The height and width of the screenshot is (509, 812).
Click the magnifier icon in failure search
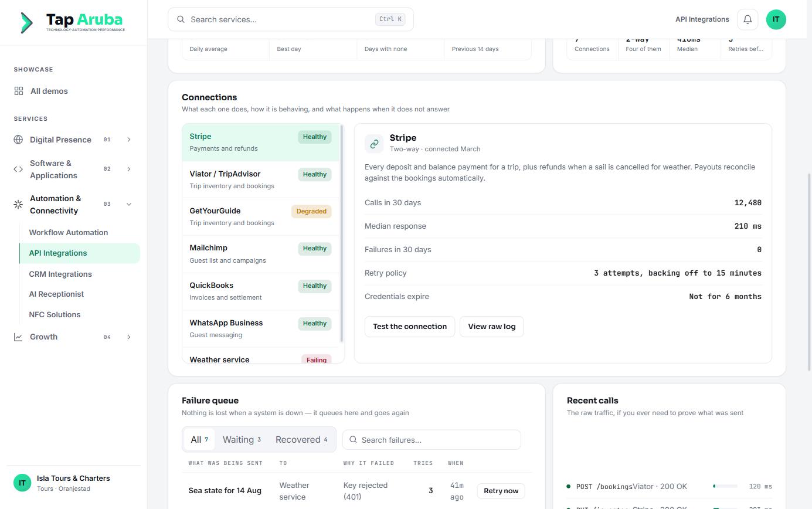(x=353, y=440)
